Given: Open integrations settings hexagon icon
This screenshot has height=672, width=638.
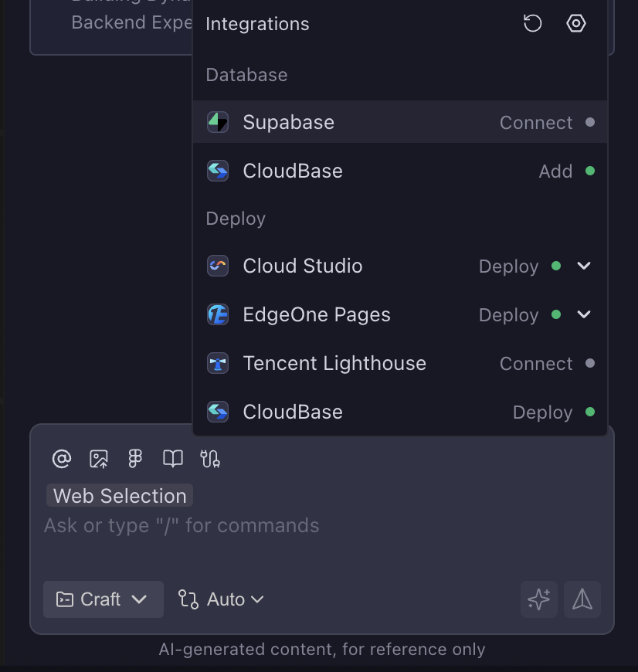Looking at the screenshot, I should pyautogui.click(x=576, y=23).
